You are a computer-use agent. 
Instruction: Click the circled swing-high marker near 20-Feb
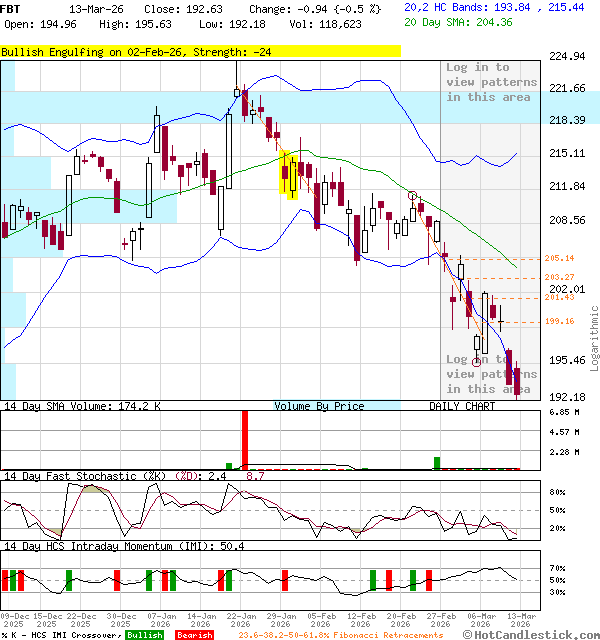[412, 196]
